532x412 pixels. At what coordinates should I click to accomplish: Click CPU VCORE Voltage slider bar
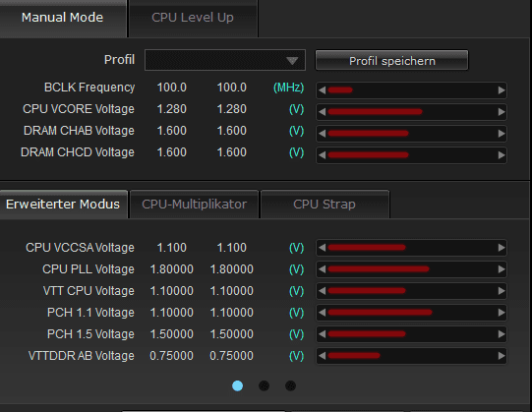pos(412,112)
